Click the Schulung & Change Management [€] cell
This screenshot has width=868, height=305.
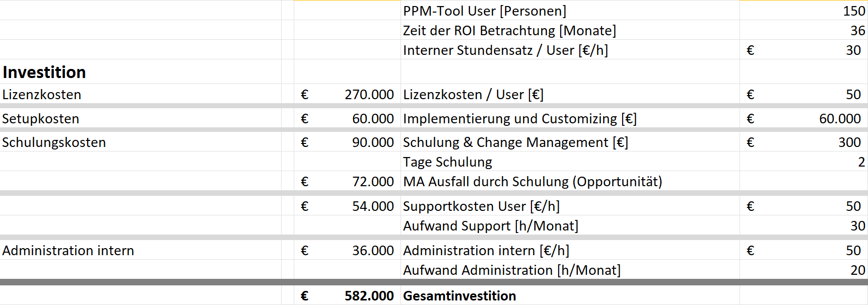coord(515,142)
